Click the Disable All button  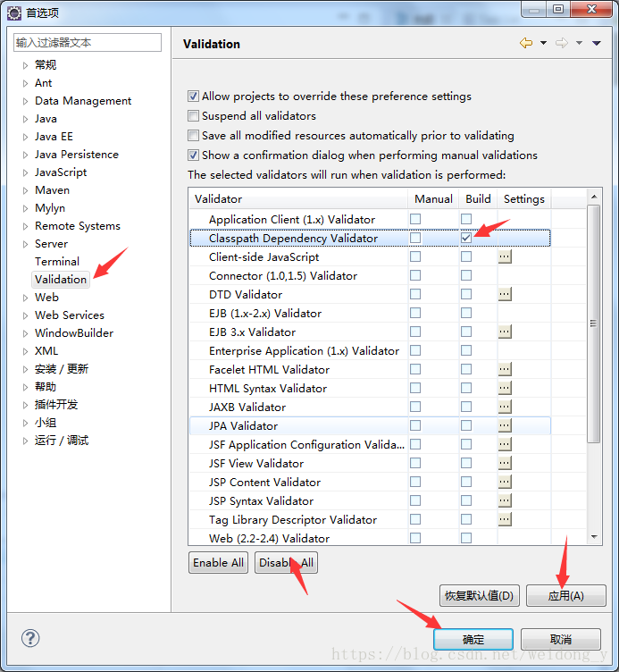(286, 562)
